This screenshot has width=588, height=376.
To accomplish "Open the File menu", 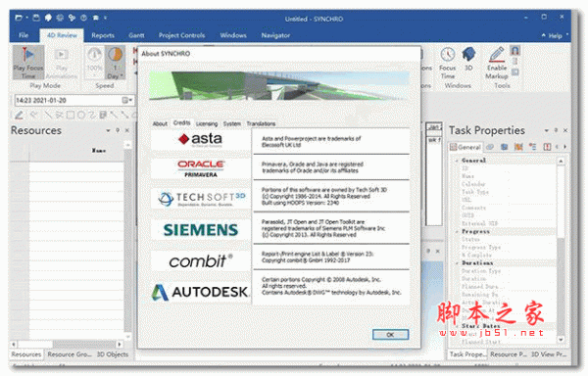I will coord(24,35).
